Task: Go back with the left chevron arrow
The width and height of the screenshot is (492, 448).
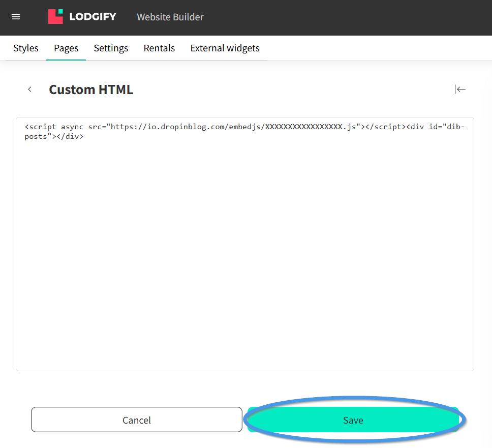Action: 30,89
